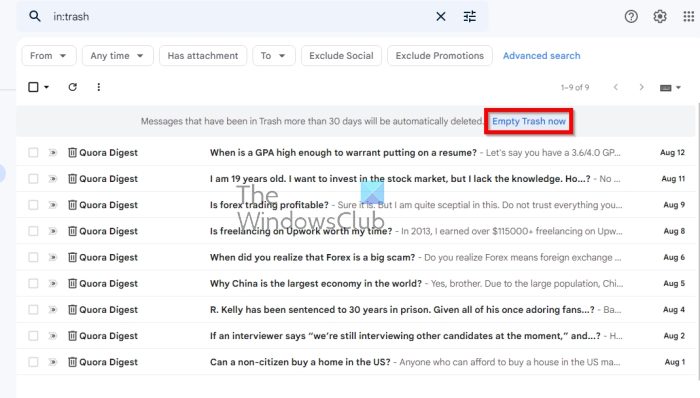The width and height of the screenshot is (700, 398).
Task: Click trash icon on R. Kelly email
Action: coord(72,310)
